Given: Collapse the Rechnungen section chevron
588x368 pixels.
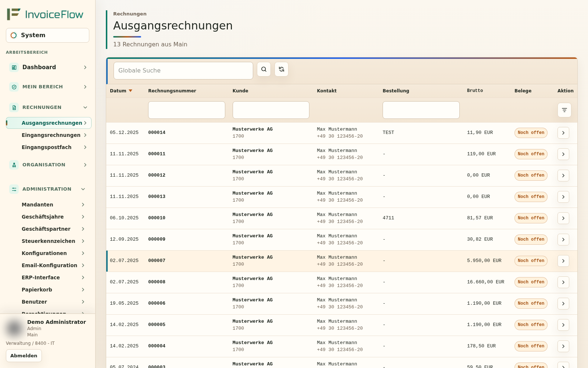Looking at the screenshot, I should 85,107.
